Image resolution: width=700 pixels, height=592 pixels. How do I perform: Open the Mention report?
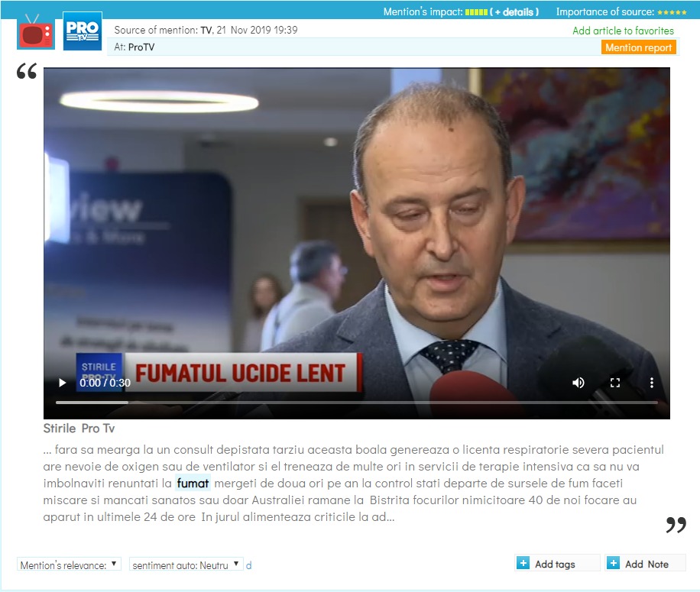tap(638, 47)
